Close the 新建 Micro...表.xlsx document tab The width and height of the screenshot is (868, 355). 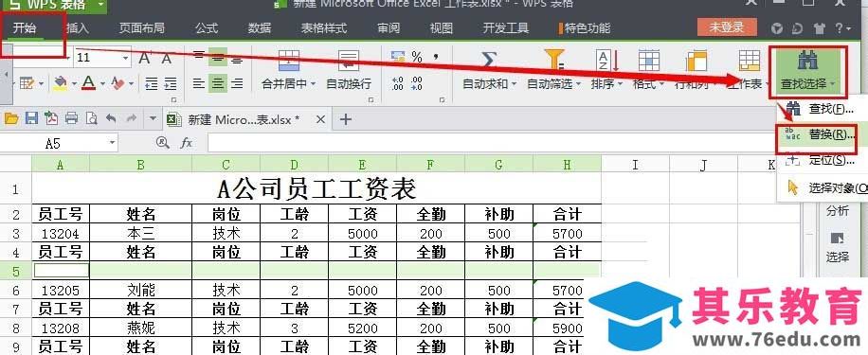(x=320, y=119)
